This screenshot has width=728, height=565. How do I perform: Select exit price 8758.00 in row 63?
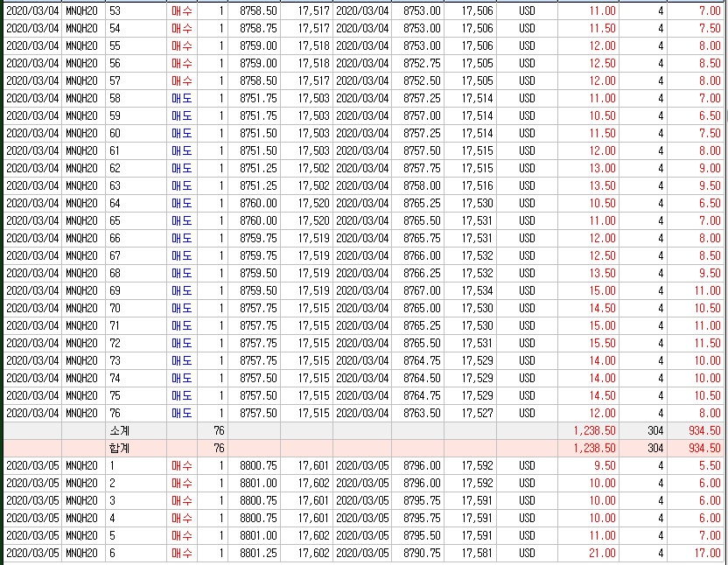point(422,185)
